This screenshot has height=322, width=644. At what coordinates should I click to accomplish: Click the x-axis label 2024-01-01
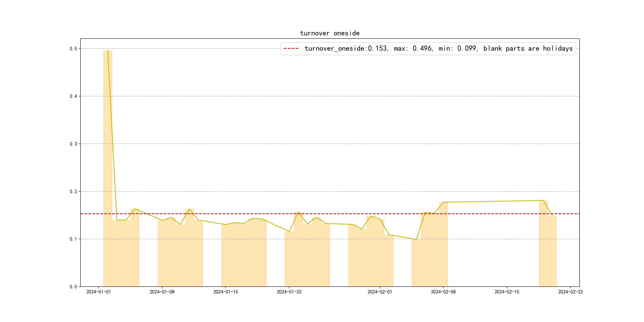(x=99, y=292)
